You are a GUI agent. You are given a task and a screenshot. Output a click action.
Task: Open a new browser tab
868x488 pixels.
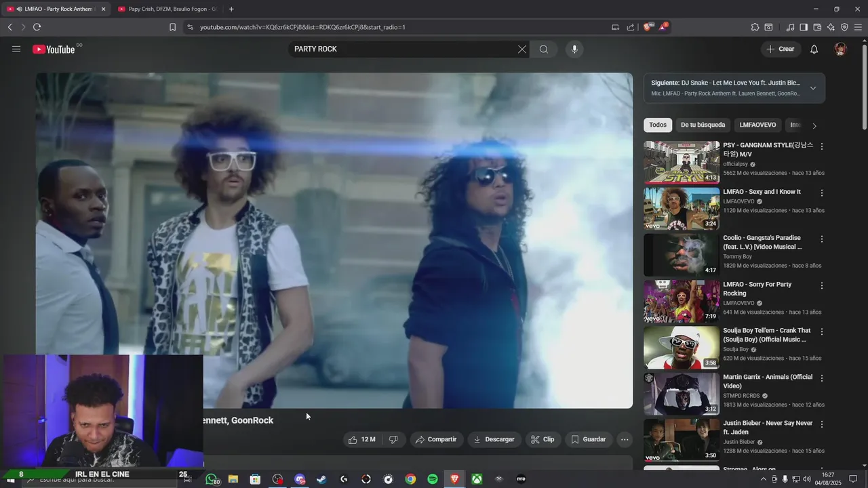(231, 9)
